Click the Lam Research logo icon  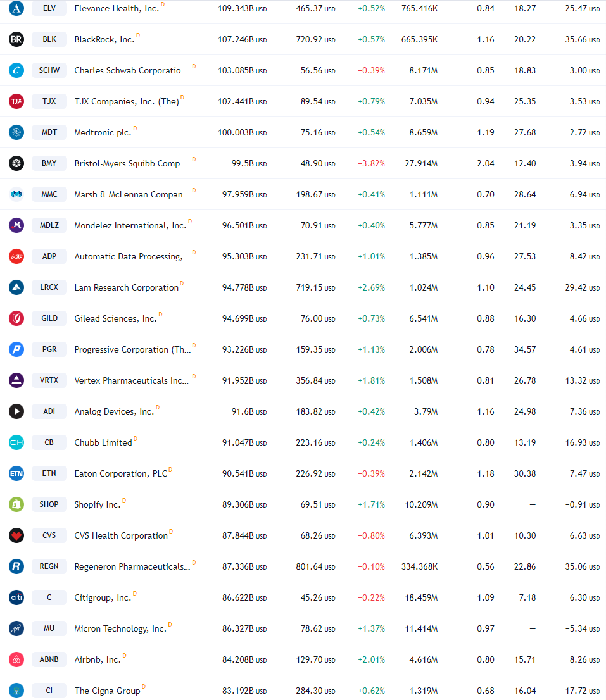point(16,287)
